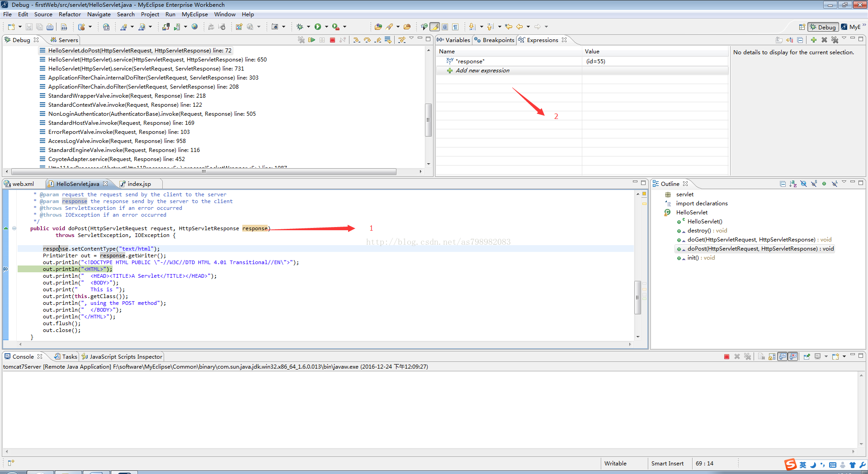Toggle Hide Fields in Outline view
868x474 pixels.
803,184
